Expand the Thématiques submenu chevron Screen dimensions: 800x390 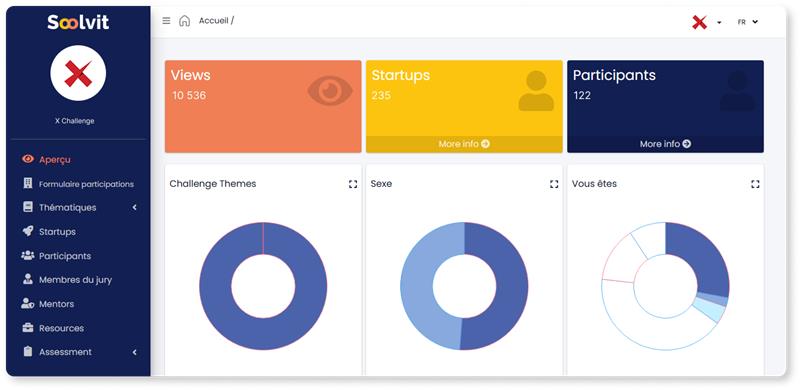tap(135, 207)
